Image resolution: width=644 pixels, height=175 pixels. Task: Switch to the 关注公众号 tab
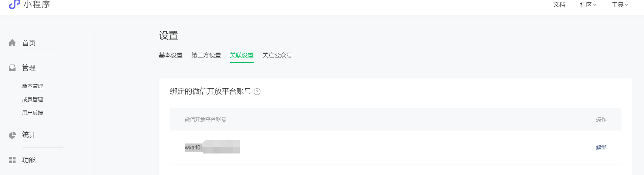277,55
